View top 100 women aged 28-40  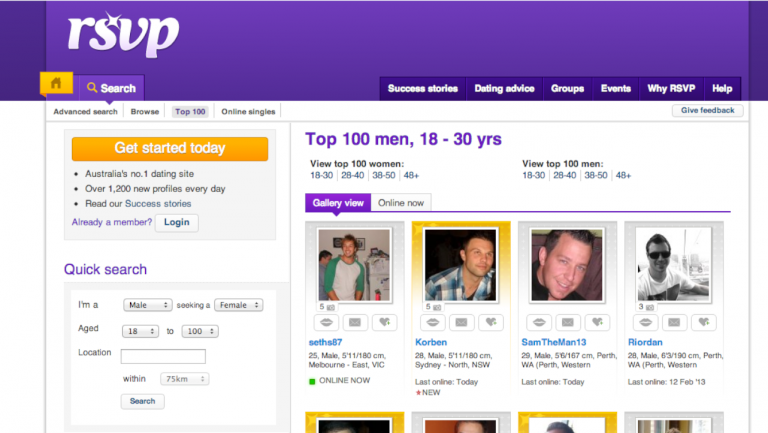[353, 175]
